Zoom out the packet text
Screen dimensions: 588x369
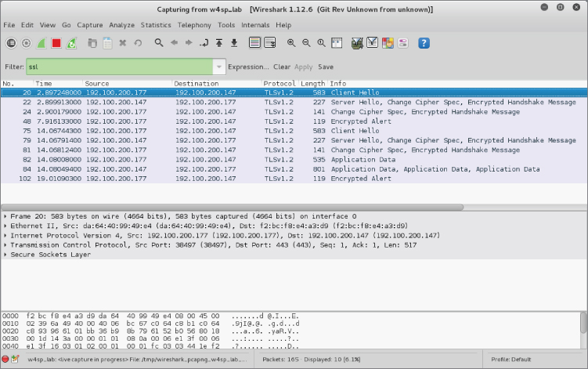pyautogui.click(x=306, y=43)
